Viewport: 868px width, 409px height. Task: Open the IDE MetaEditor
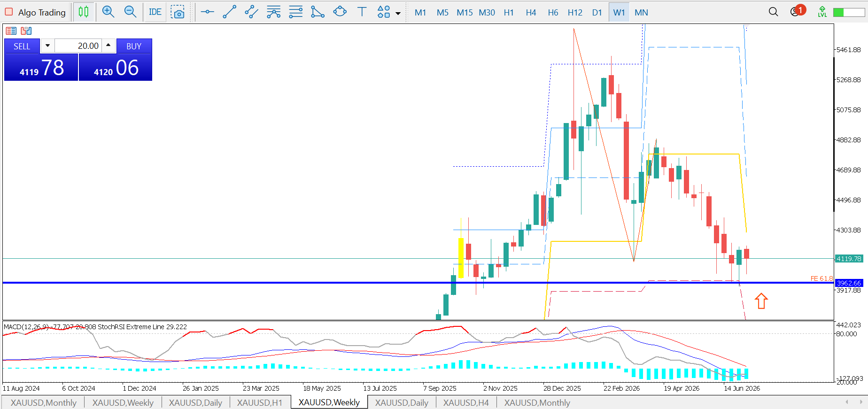(x=155, y=12)
